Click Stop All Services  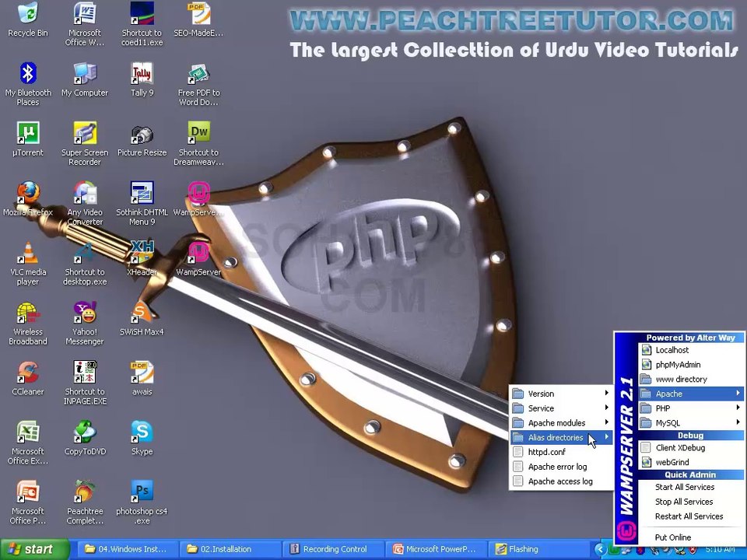[691, 502]
